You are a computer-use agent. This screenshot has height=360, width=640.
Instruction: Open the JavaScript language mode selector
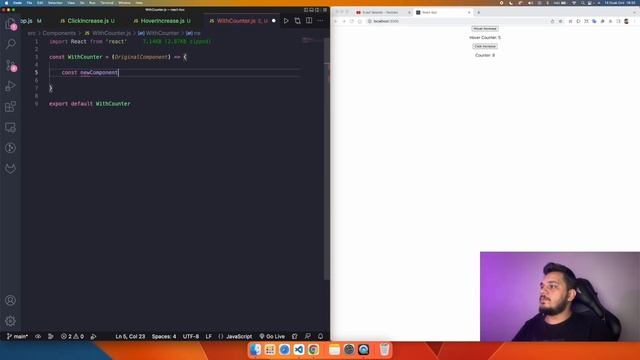click(239, 336)
